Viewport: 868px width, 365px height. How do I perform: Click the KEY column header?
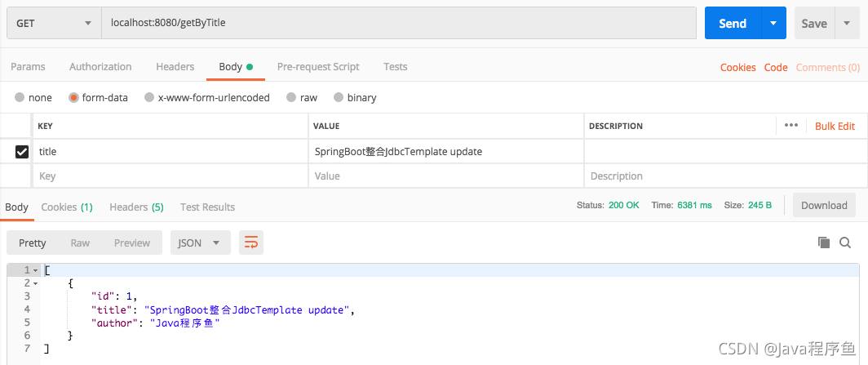[45, 126]
